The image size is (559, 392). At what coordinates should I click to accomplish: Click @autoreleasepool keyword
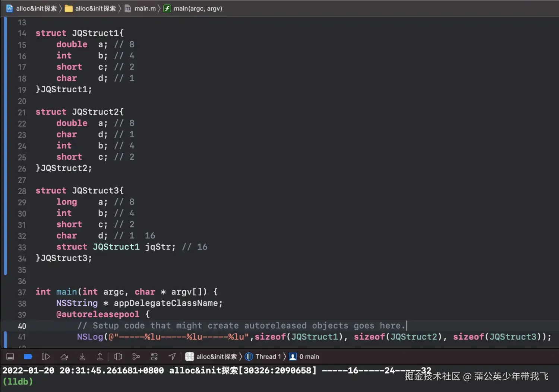98,314
